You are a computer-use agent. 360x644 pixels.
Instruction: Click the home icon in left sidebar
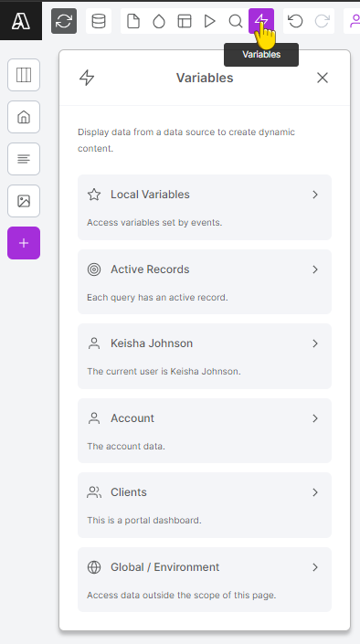pos(24,117)
